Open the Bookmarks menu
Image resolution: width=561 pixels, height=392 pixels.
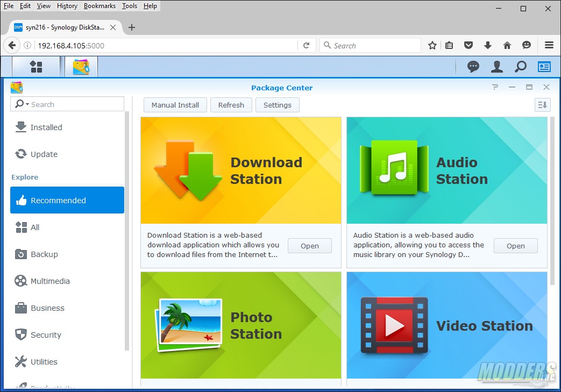point(100,6)
